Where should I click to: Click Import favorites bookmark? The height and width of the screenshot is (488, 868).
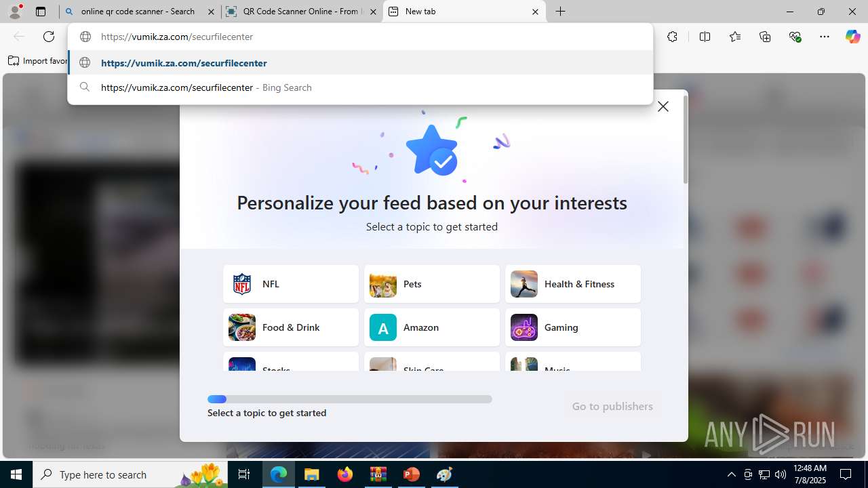pyautogui.click(x=38, y=61)
